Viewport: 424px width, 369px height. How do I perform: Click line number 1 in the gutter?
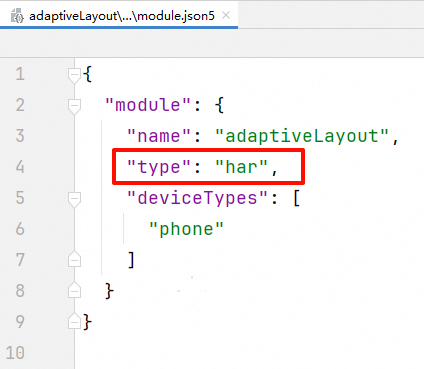click(20, 74)
